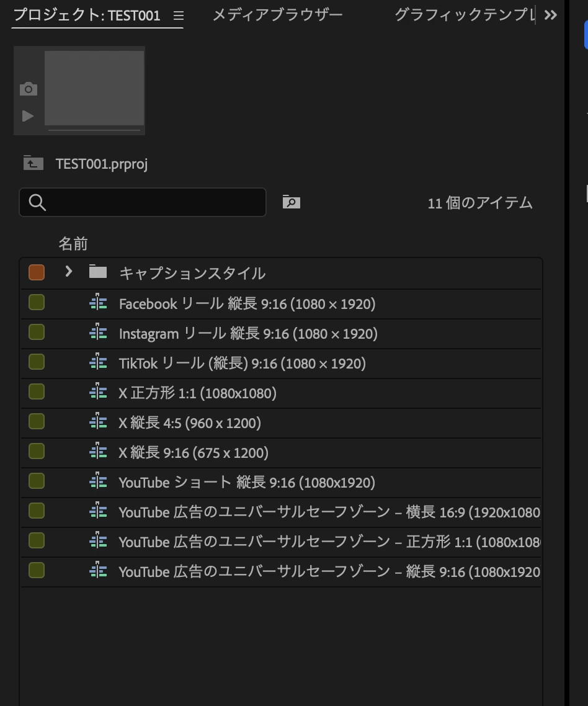The width and height of the screenshot is (588, 706).
Task: Focus the project search input field
Action: (143, 202)
